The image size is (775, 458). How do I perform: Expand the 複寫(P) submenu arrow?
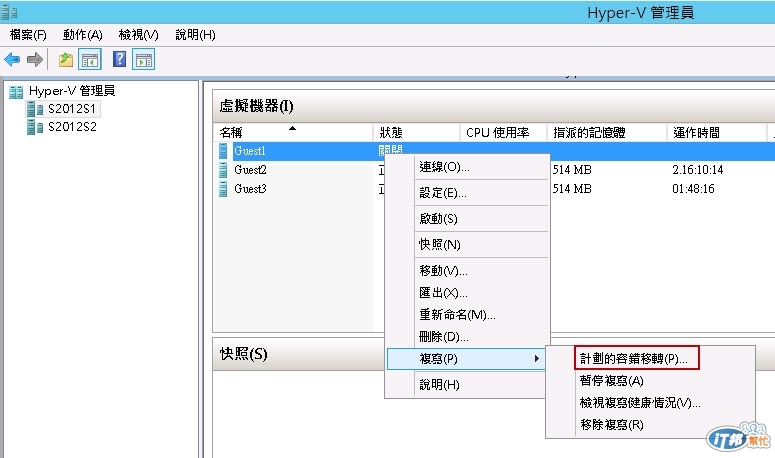tap(537, 359)
